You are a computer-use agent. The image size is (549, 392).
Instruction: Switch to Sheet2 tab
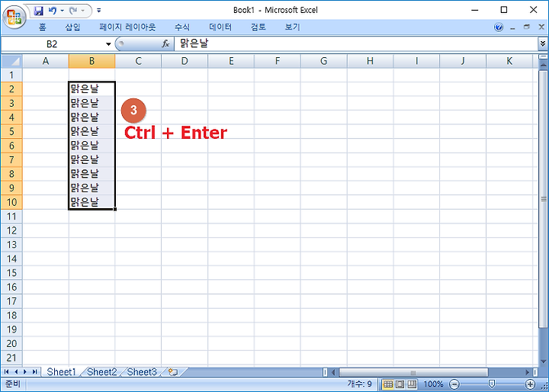coord(101,371)
